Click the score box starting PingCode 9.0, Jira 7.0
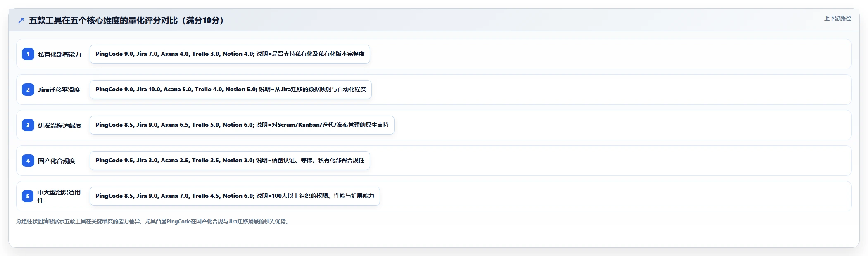This screenshot has height=256, width=868. (x=230, y=54)
